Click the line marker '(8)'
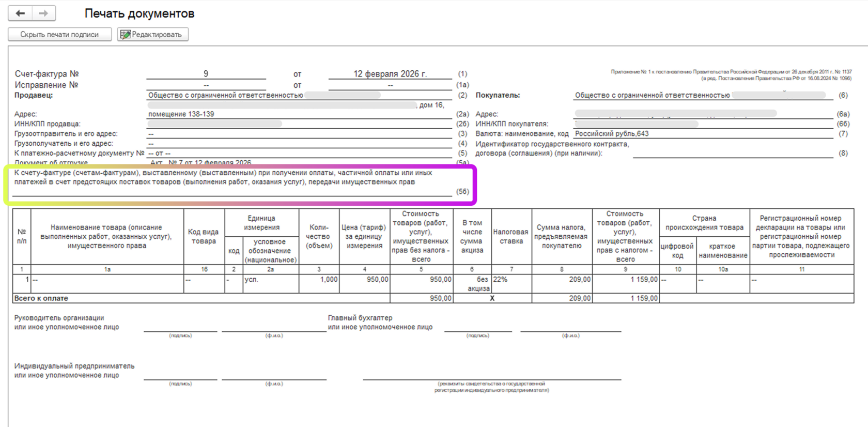 pyautogui.click(x=843, y=153)
